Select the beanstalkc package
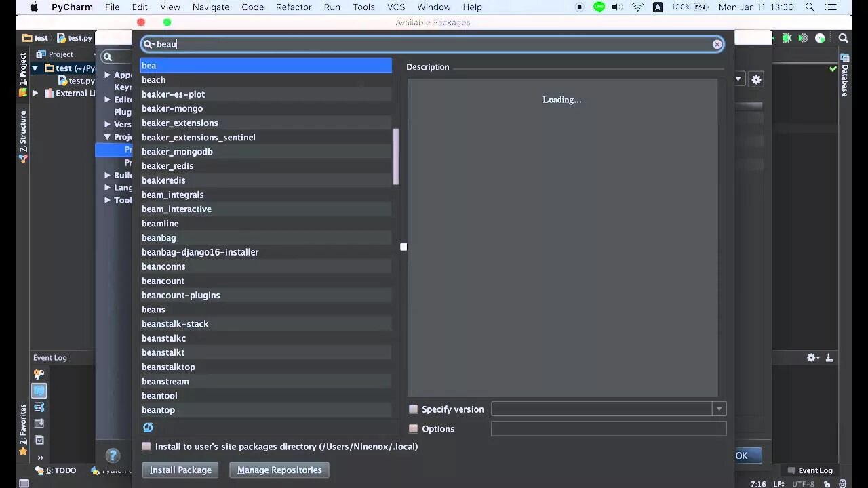This screenshot has height=488, width=868. [x=266, y=338]
